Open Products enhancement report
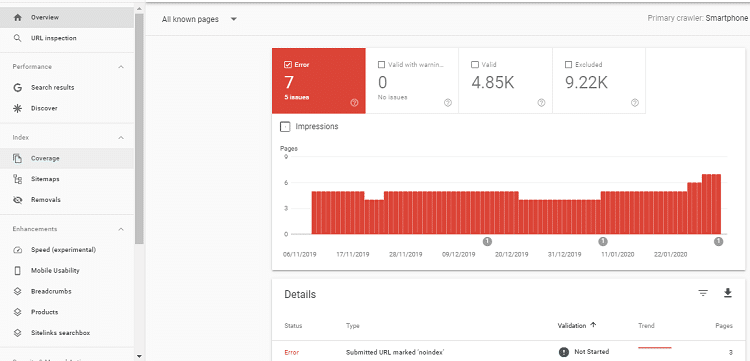Viewport: 750px width, 361px height. coord(67,312)
